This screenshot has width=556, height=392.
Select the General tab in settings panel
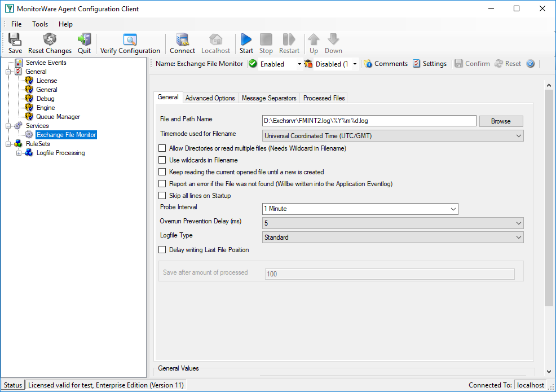point(168,98)
